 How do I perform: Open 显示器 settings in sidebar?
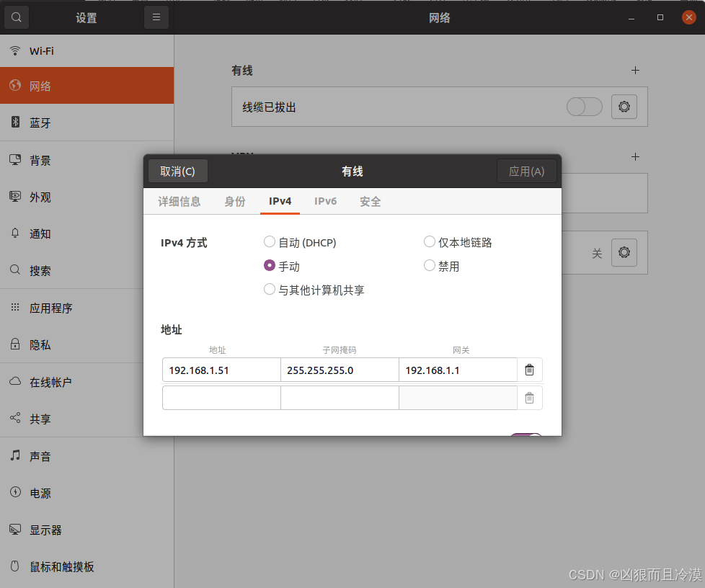[x=87, y=530]
